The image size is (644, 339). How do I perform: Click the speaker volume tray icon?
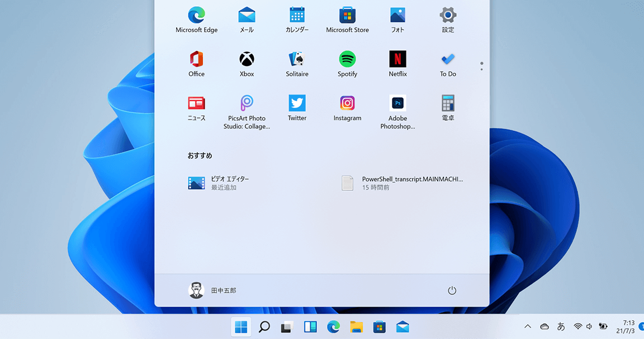point(589,327)
